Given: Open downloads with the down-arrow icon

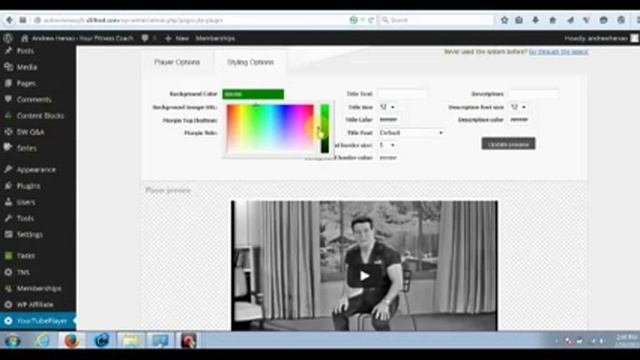Looking at the screenshot, I should pyautogui.click(x=536, y=20).
